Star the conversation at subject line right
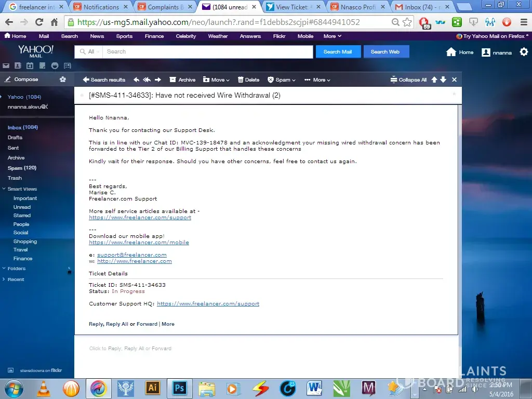The height and width of the screenshot is (399, 532). [x=454, y=94]
